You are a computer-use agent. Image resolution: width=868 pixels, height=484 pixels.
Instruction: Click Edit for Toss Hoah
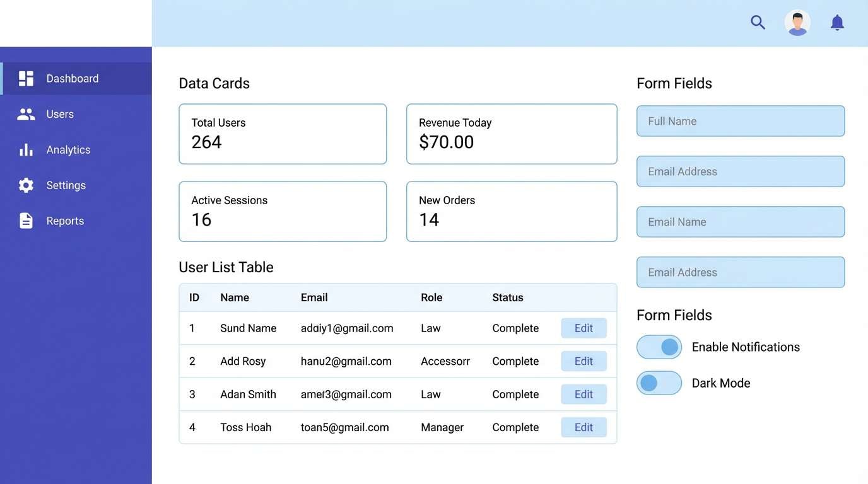click(584, 427)
